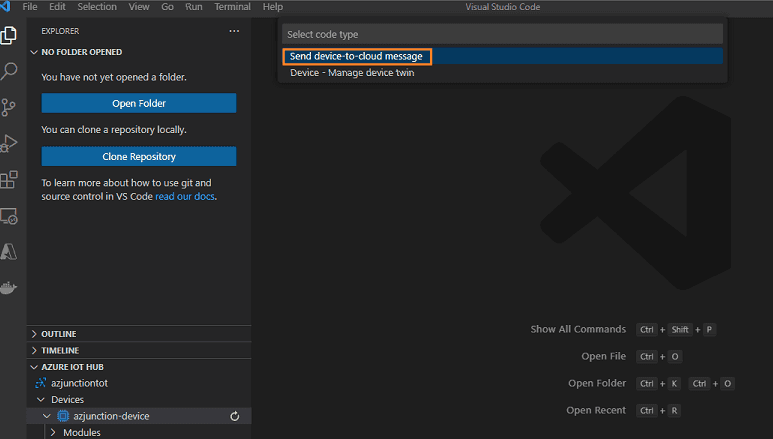Open the View menu

139,7
